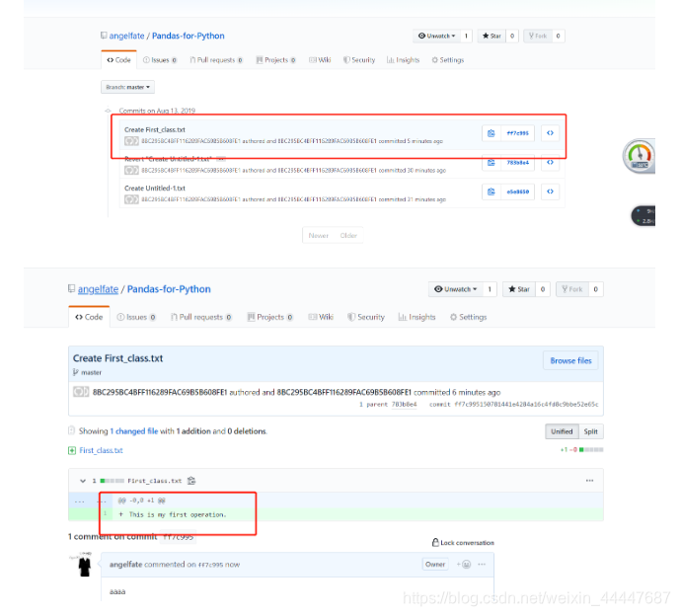The width and height of the screenshot is (680, 616).
Task: Open the three-dot options menu for the First_class.txt diff
Action: (589, 481)
